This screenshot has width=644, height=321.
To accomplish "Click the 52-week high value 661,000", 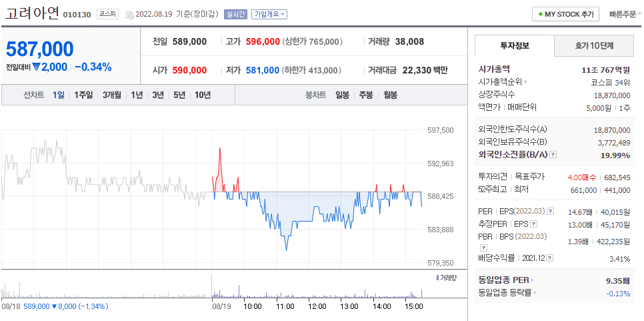I will (x=583, y=190).
